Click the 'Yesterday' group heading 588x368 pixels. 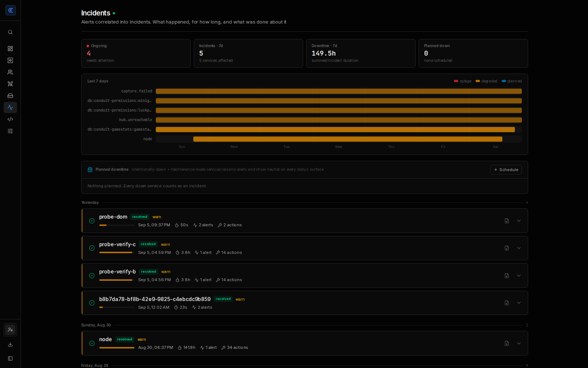[x=90, y=202]
